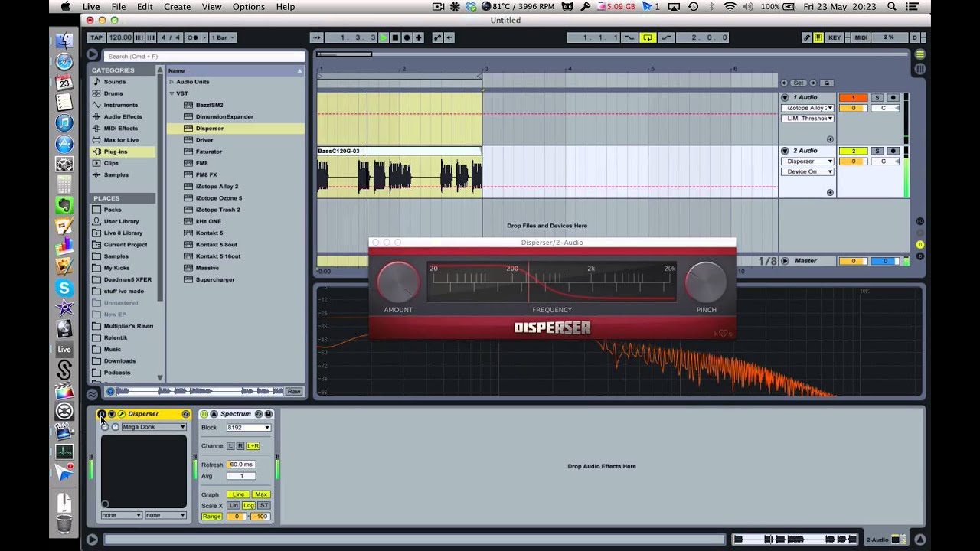The image size is (980, 551).
Task: Click the Refresh 60.0 ms field
Action: (x=240, y=465)
